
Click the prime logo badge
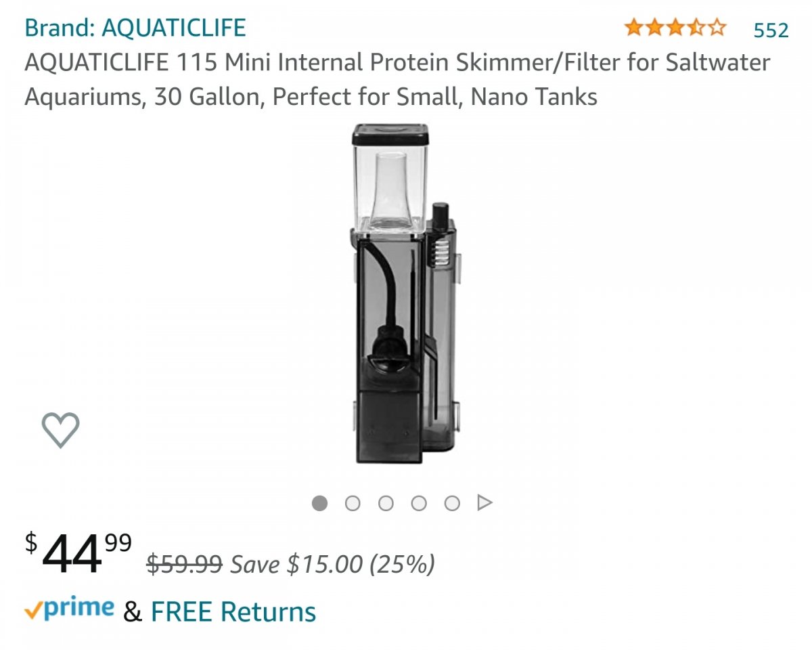(x=69, y=609)
